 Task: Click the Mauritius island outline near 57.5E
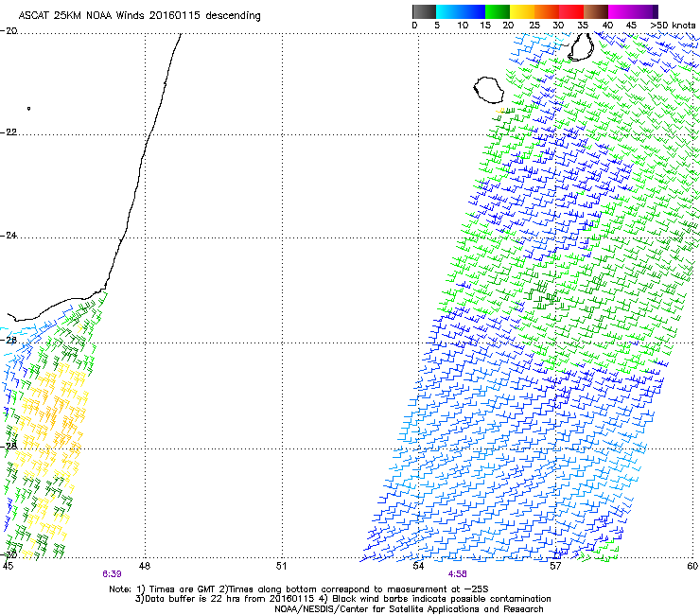(x=581, y=46)
